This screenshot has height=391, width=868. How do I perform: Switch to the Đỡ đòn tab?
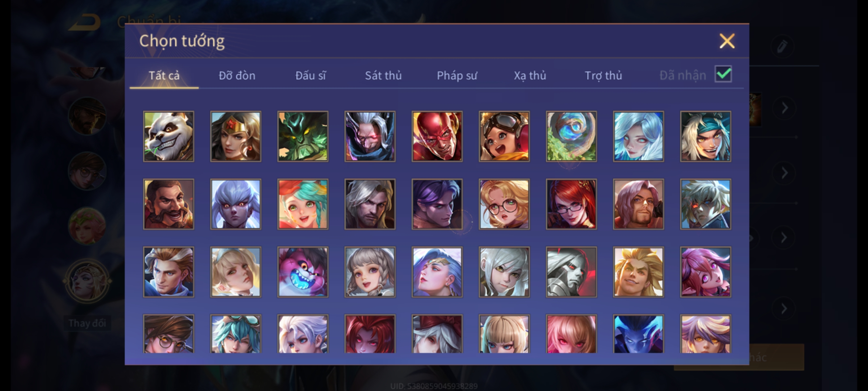coord(237,75)
